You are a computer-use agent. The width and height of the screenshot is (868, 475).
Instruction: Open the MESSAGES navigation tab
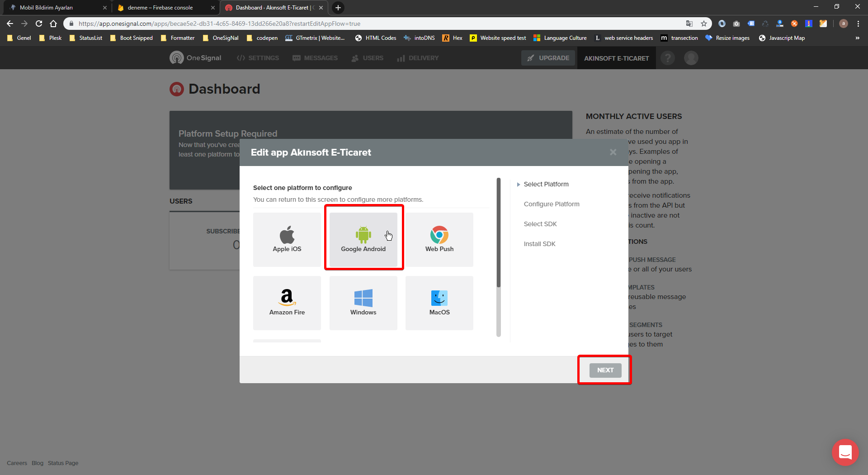315,58
